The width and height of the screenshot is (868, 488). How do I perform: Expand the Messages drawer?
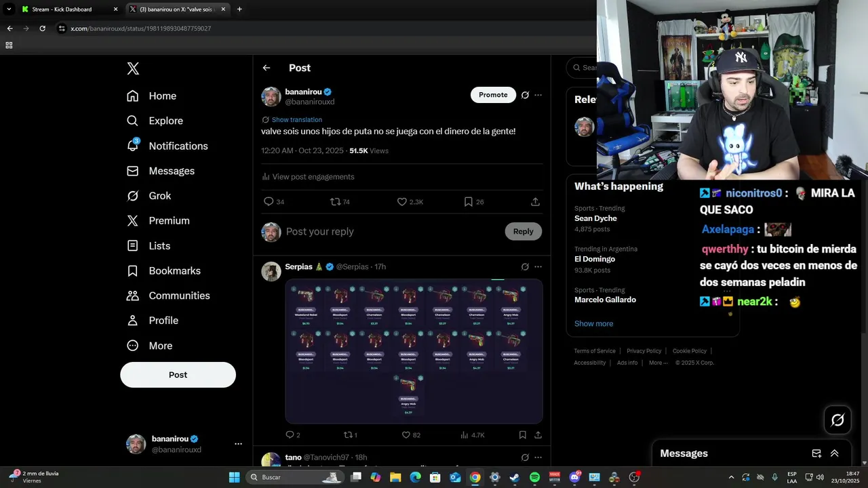click(x=835, y=453)
